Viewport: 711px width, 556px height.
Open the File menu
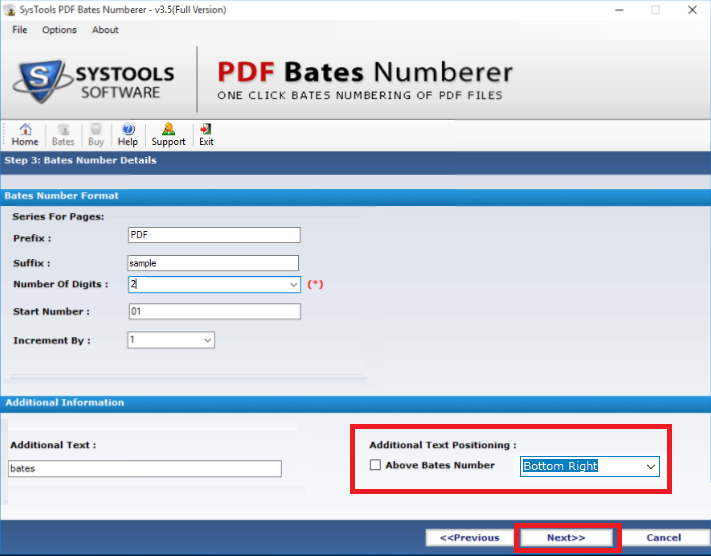point(20,30)
